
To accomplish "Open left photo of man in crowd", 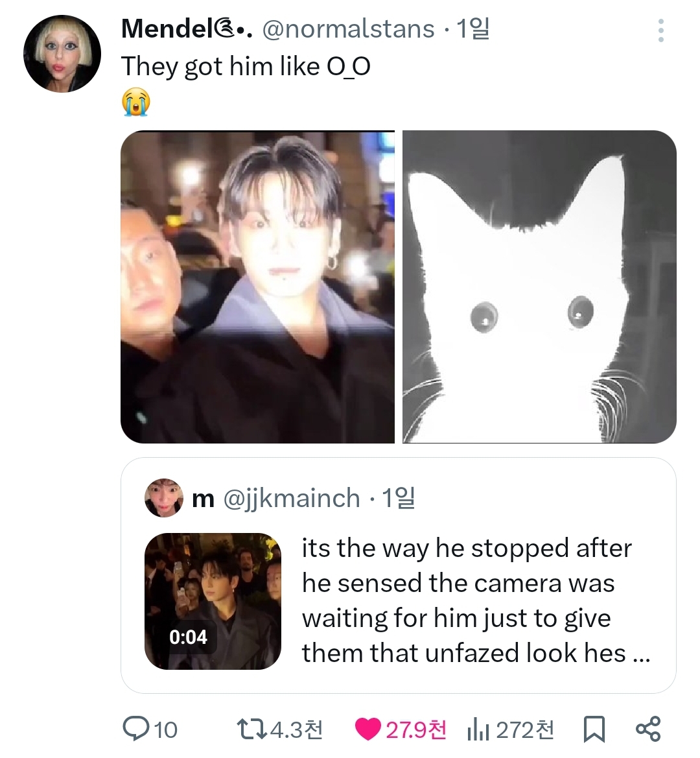I will coord(257,287).
